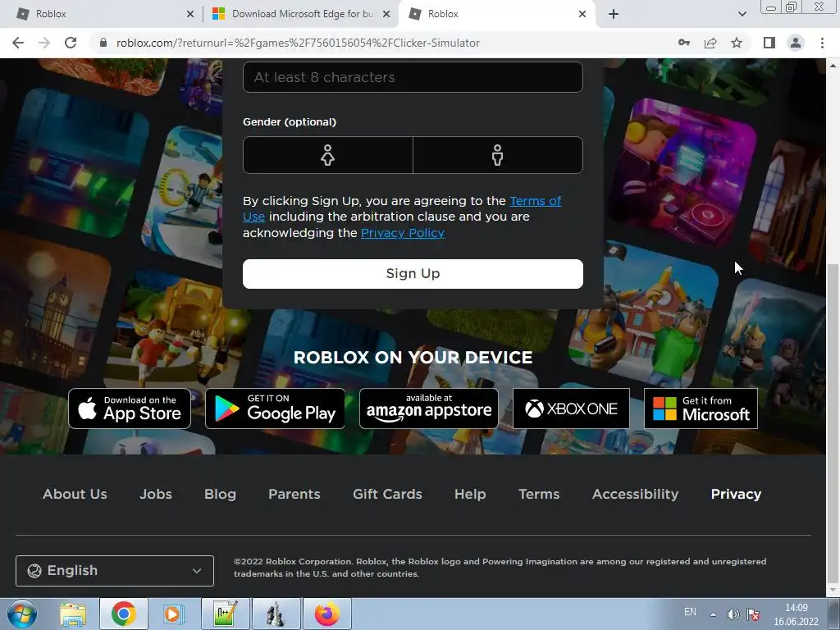Open the Terms of Use link
The height and width of the screenshot is (630, 840).
click(x=536, y=201)
